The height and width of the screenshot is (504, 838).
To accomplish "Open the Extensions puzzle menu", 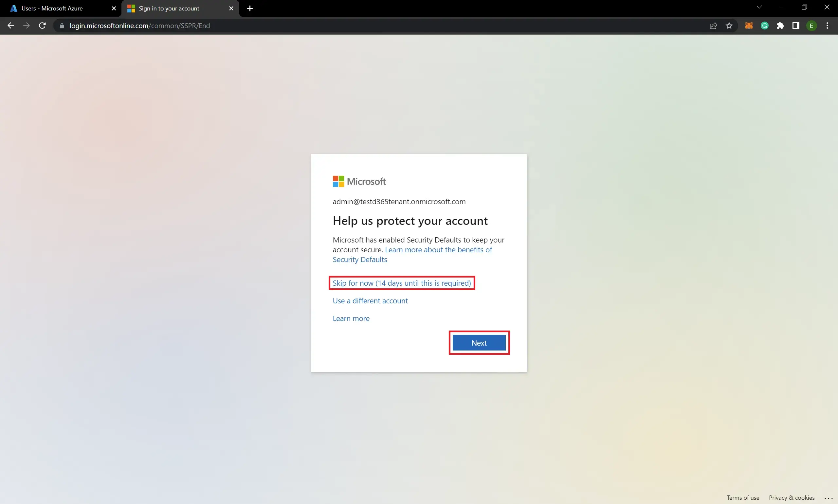I will point(780,26).
